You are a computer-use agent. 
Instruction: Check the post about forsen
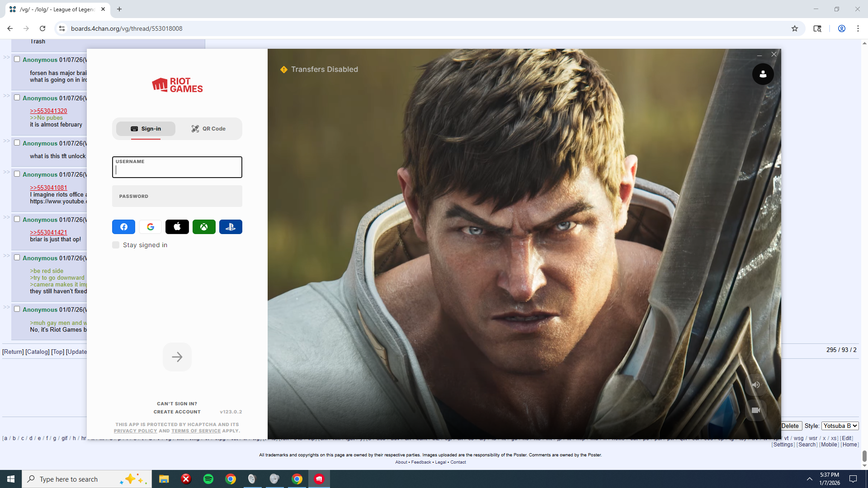(17, 59)
